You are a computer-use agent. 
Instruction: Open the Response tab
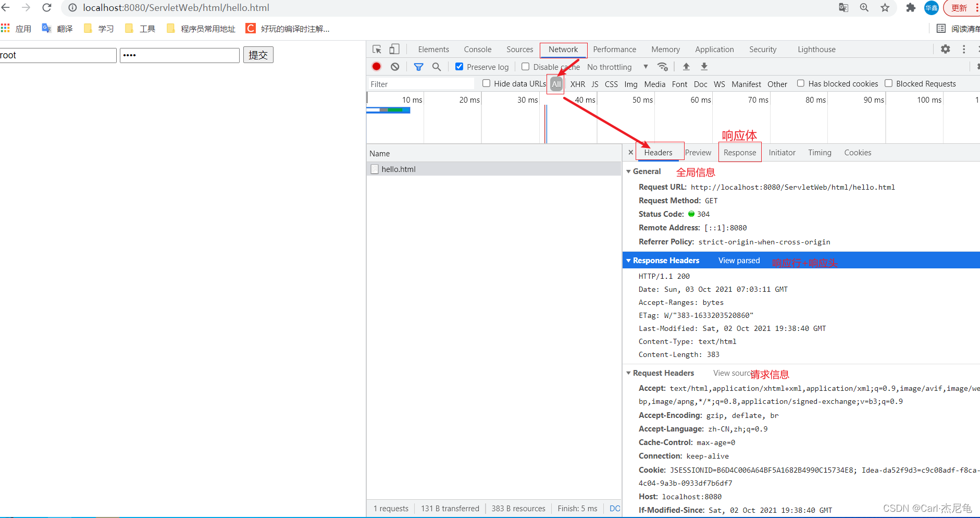point(739,153)
